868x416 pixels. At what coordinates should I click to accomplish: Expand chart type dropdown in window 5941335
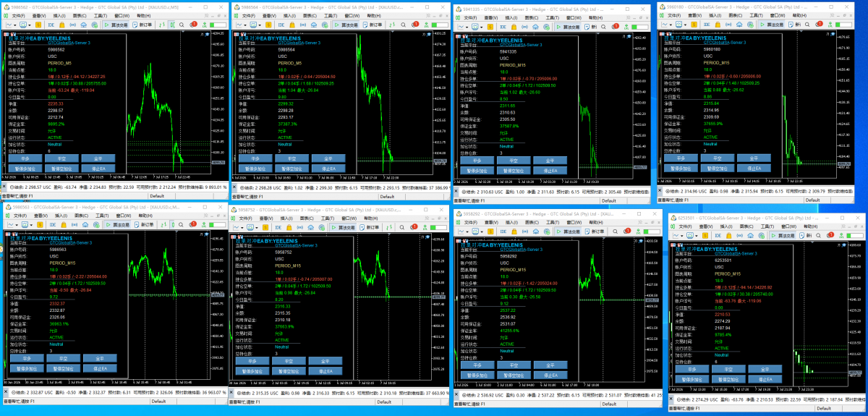click(467, 27)
